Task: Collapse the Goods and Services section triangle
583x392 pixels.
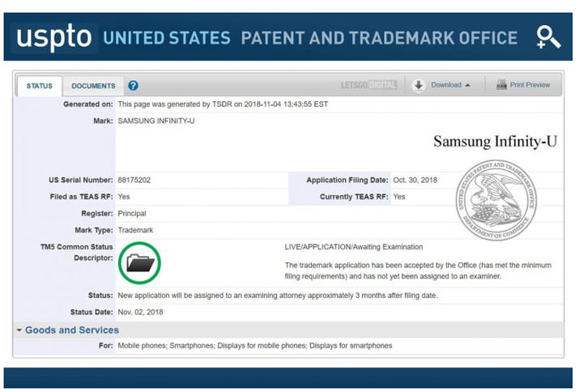Action: [19, 330]
